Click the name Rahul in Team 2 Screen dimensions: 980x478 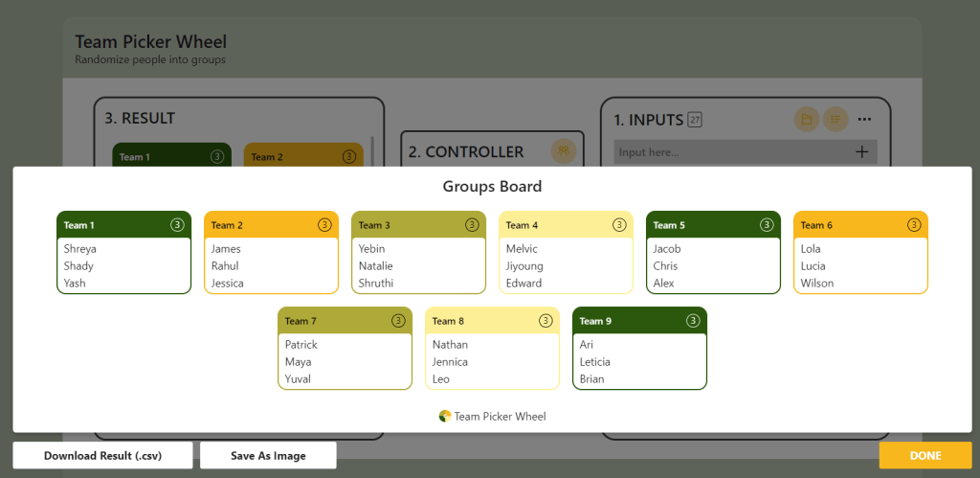click(225, 266)
